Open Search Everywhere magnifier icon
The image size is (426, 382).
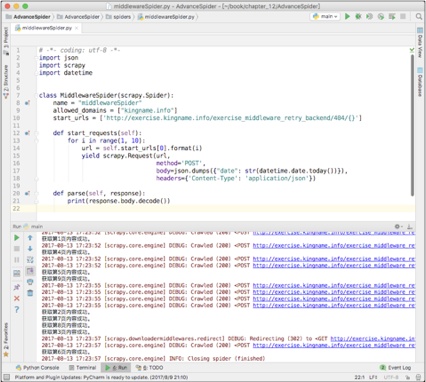pyautogui.click(x=419, y=16)
